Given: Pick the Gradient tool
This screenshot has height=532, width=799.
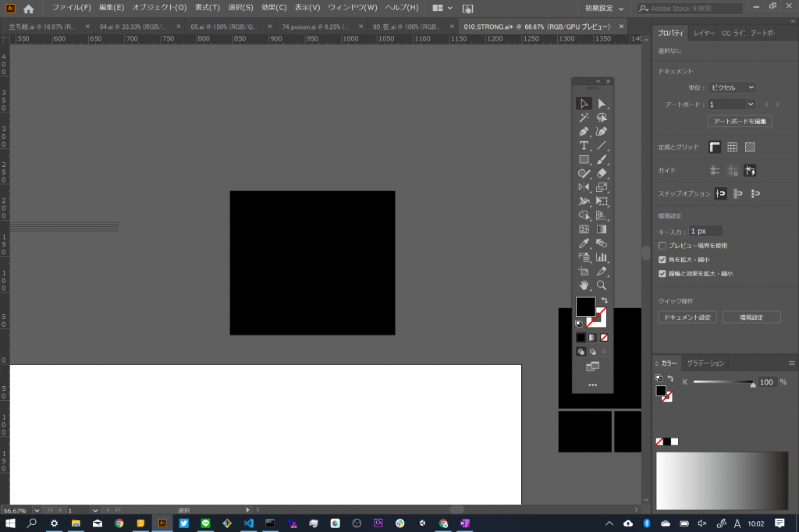Looking at the screenshot, I should pos(602,229).
